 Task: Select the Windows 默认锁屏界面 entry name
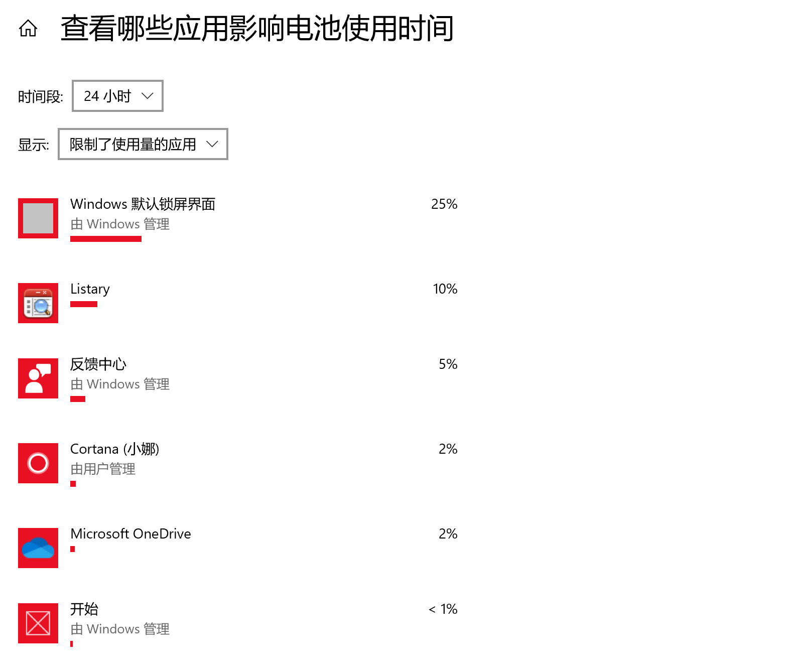(x=143, y=204)
